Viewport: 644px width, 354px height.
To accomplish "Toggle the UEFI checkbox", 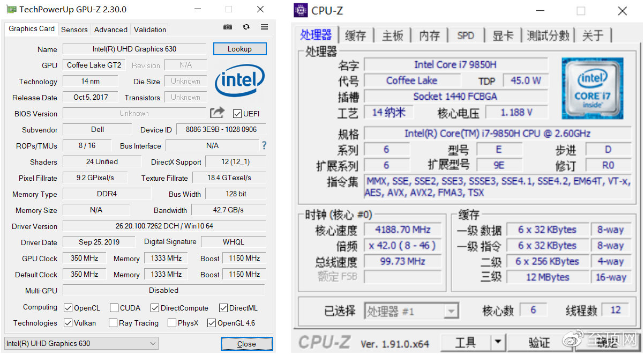I will point(237,114).
